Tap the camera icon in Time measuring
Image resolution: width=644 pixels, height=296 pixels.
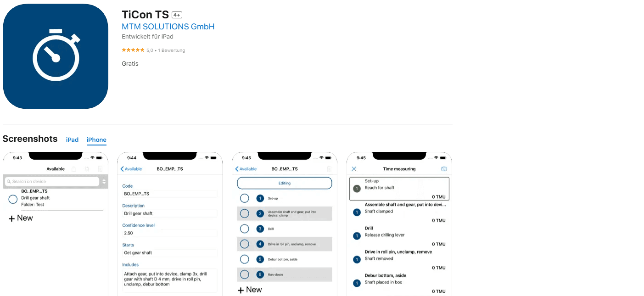(x=444, y=169)
